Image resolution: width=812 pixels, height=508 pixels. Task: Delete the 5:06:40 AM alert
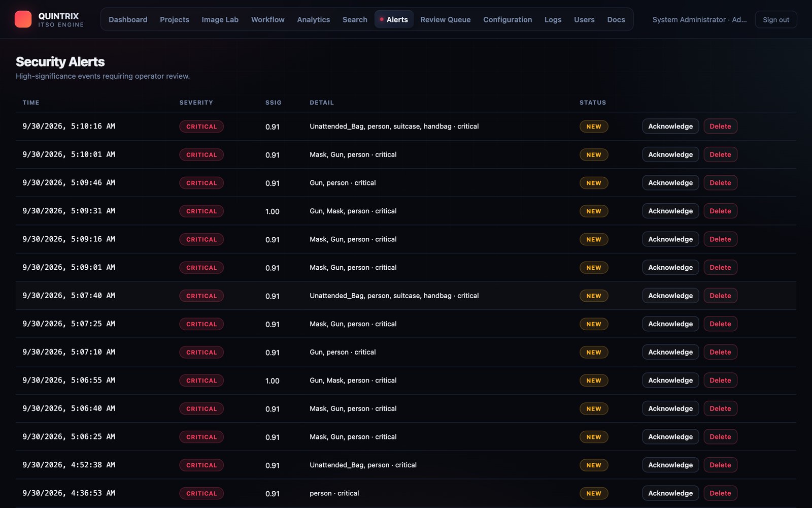tap(720, 408)
